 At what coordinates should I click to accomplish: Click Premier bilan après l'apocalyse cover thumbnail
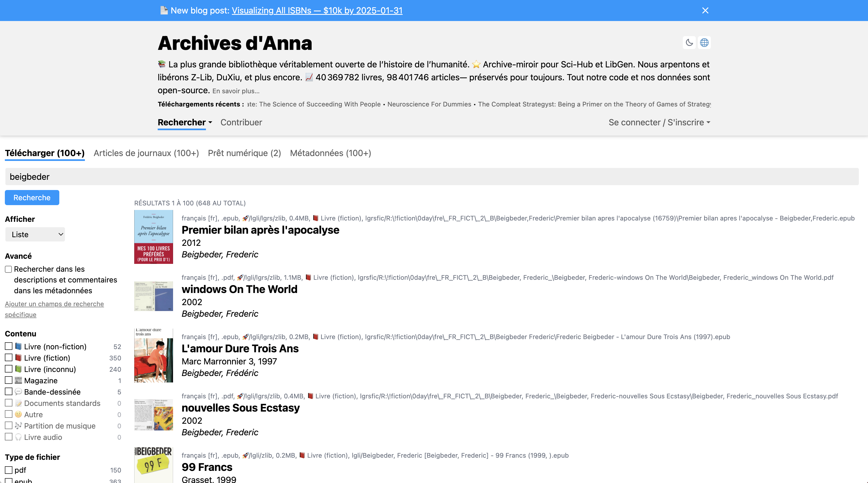154,237
